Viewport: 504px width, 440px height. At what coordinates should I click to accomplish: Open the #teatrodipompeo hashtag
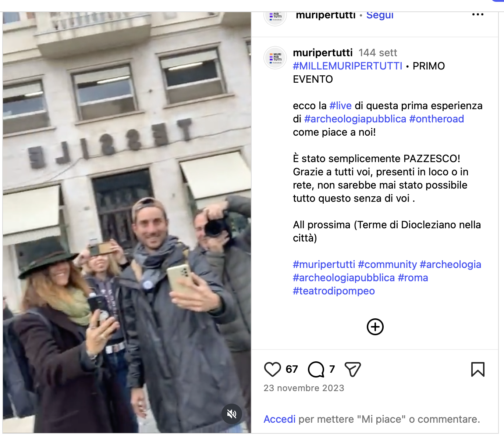[x=334, y=291]
